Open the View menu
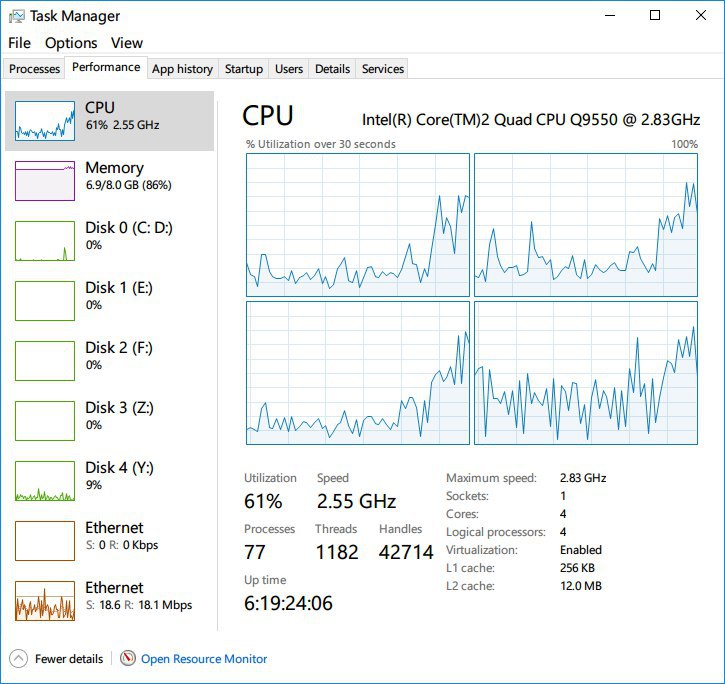 coord(127,43)
